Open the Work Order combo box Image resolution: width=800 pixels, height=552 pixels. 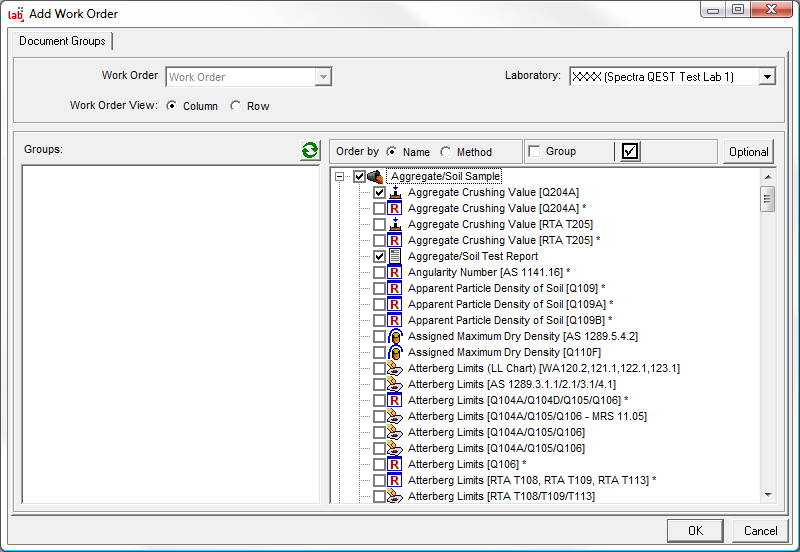(322, 77)
